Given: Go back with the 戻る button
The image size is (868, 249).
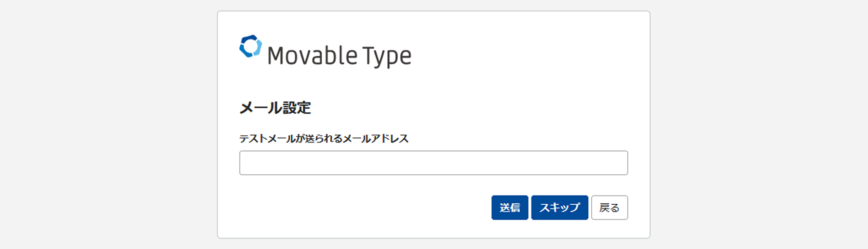Looking at the screenshot, I should pyautogui.click(x=609, y=208).
